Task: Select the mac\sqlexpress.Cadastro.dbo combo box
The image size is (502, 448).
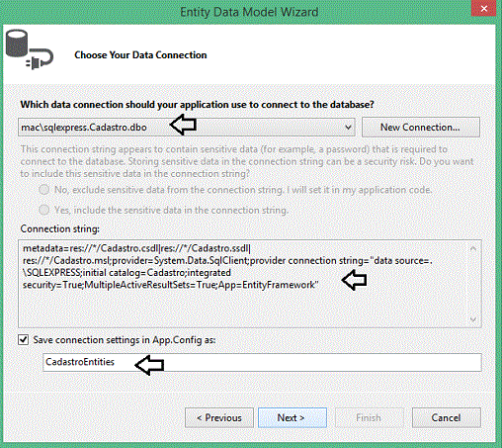Action: pos(187,128)
